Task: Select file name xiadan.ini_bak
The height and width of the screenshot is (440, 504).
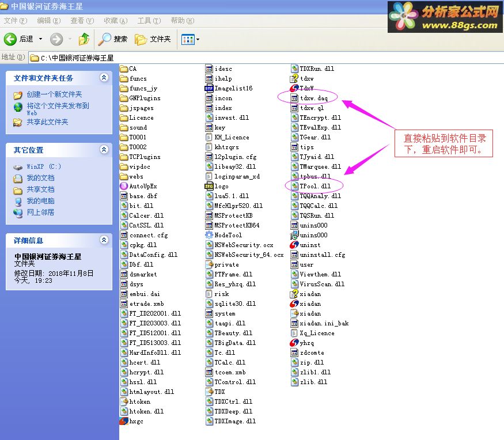Action: 324,323
